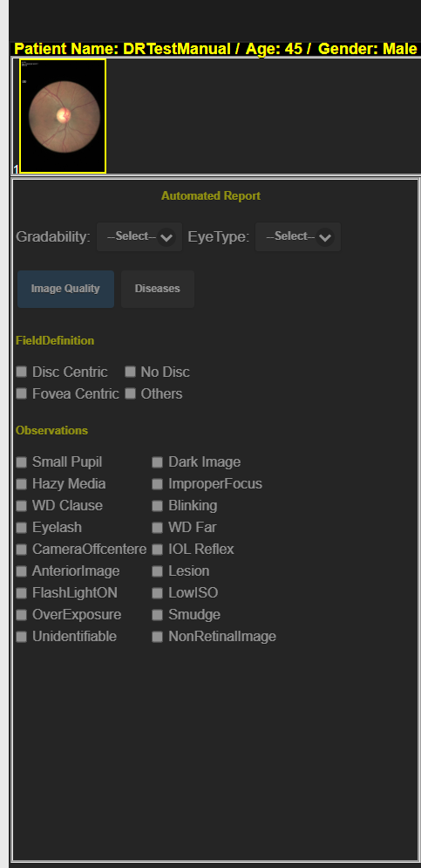Open the EyeType dropdown
421x868 pixels.
[297, 237]
